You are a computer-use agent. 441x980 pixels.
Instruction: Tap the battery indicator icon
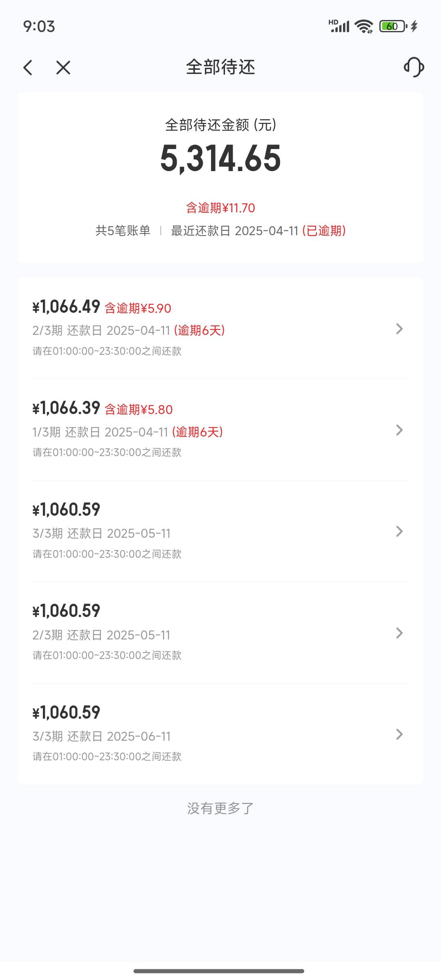pos(393,27)
